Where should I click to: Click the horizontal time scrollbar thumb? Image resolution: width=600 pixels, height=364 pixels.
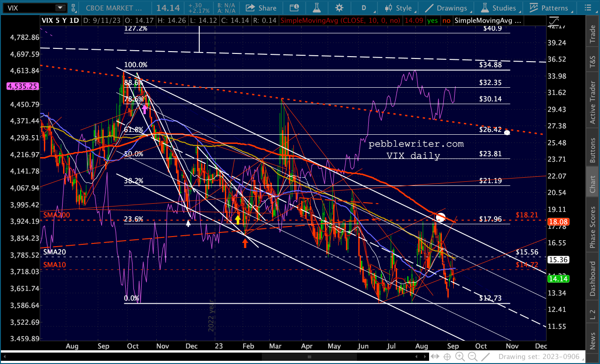pos(309,357)
